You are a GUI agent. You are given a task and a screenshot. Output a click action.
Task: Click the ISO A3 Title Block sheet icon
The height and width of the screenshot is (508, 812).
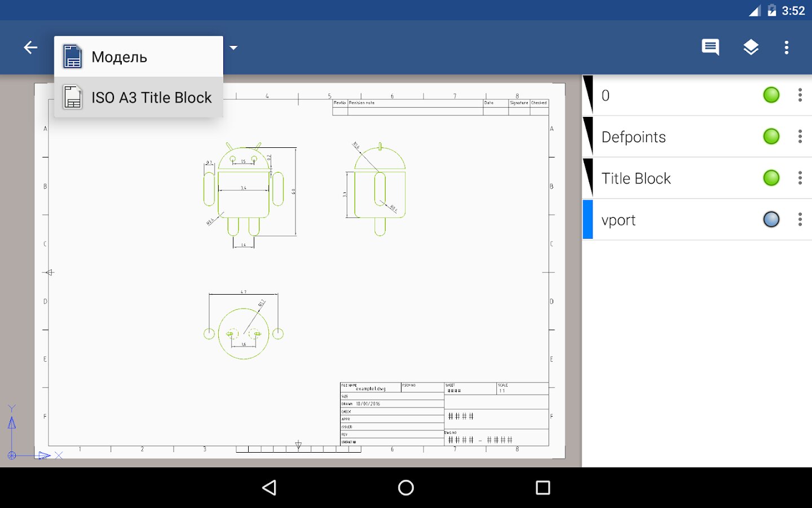72,97
